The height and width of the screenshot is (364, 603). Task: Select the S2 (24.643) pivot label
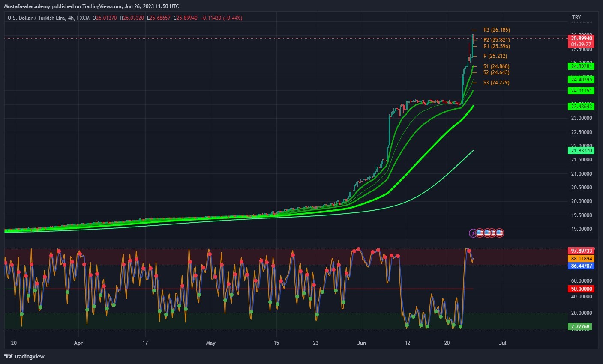click(x=496, y=72)
